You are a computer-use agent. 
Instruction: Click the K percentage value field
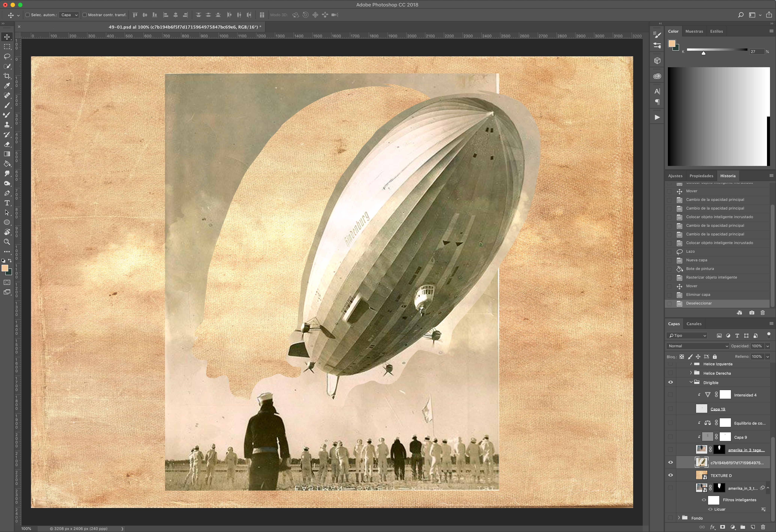pos(757,51)
